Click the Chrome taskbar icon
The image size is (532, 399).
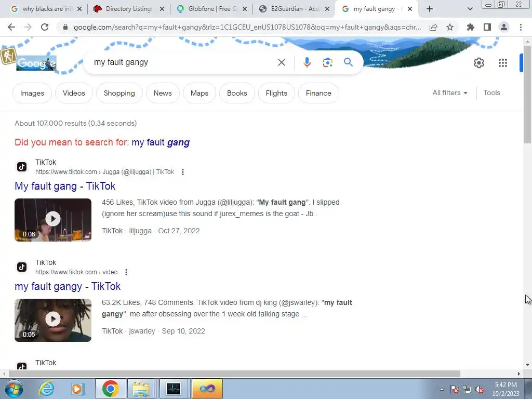pyautogui.click(x=110, y=389)
